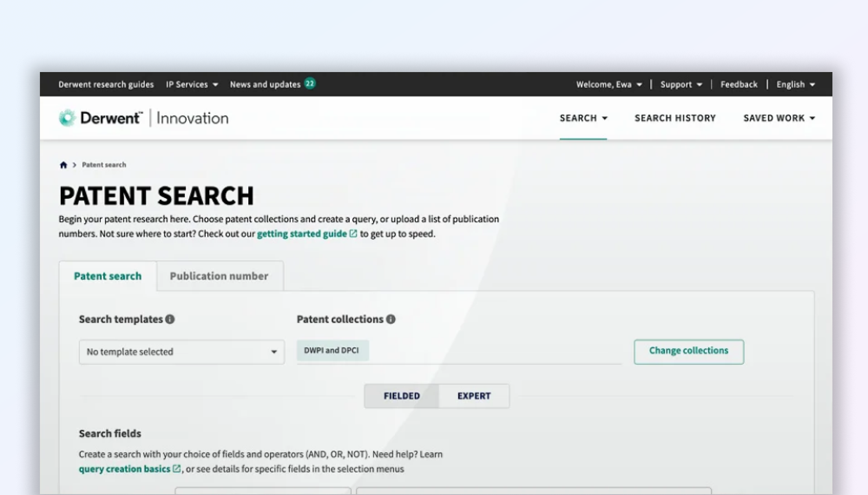Expand the IP Services menu
868x495 pixels.
(192, 85)
